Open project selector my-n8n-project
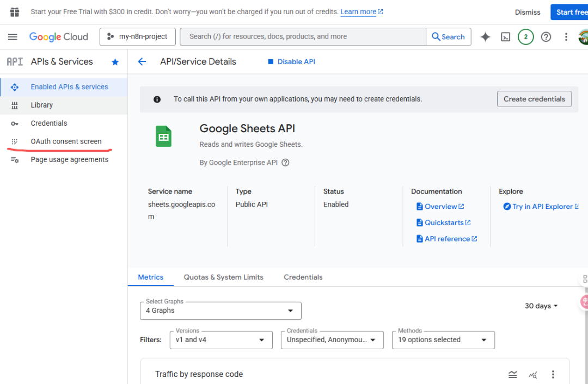This screenshot has height=384, width=588. (x=137, y=37)
